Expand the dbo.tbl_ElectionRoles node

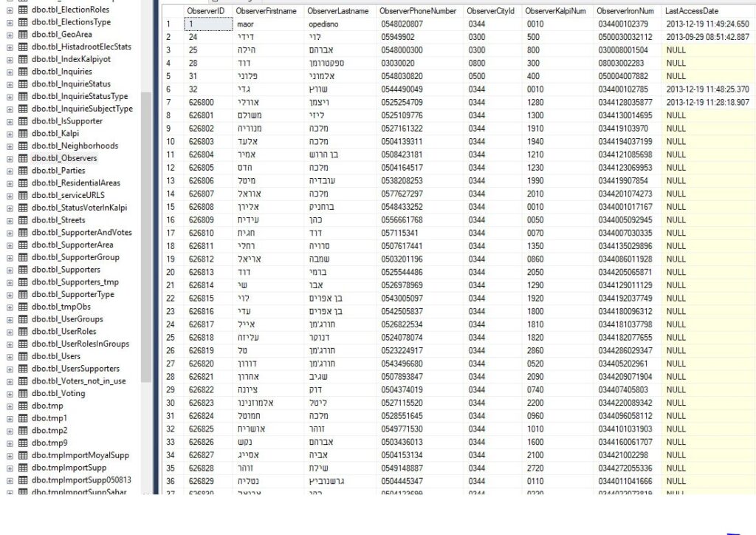[x=10, y=10]
